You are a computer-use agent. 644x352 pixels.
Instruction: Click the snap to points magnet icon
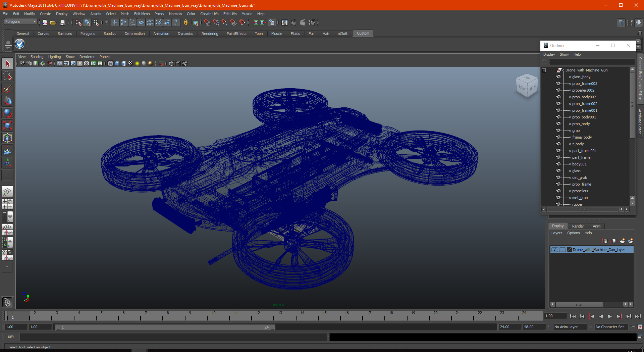[x=225, y=22]
